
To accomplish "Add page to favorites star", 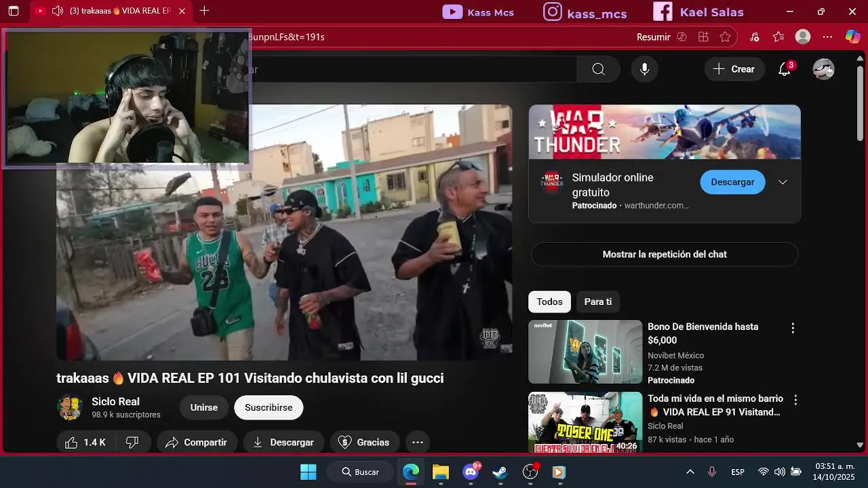I will (725, 37).
